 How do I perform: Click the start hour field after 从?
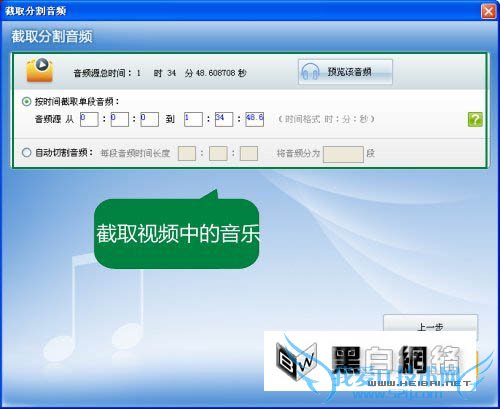(x=89, y=119)
